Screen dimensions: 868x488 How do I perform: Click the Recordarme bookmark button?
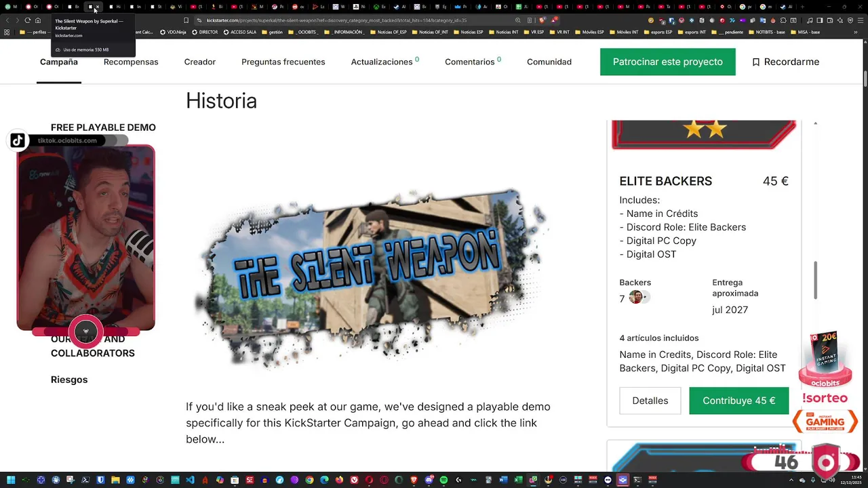click(x=785, y=62)
